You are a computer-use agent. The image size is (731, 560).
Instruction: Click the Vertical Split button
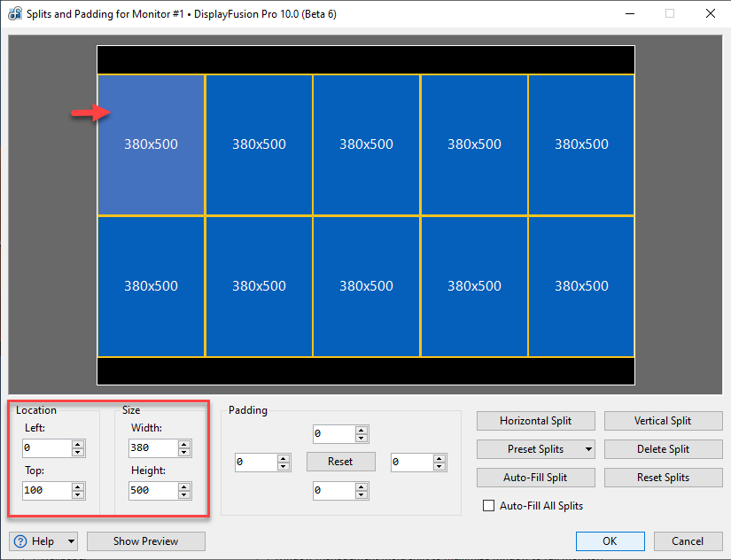click(662, 421)
